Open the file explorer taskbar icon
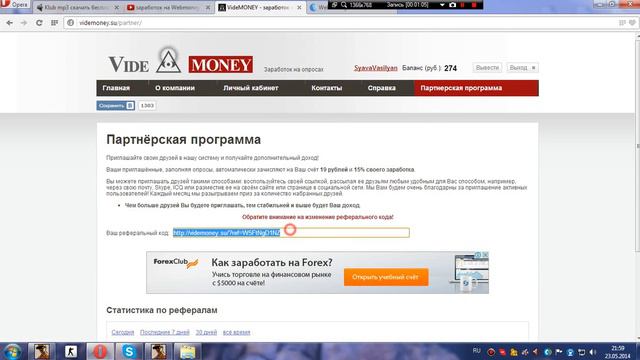Viewport: 640px width, 360px height. (x=188, y=351)
